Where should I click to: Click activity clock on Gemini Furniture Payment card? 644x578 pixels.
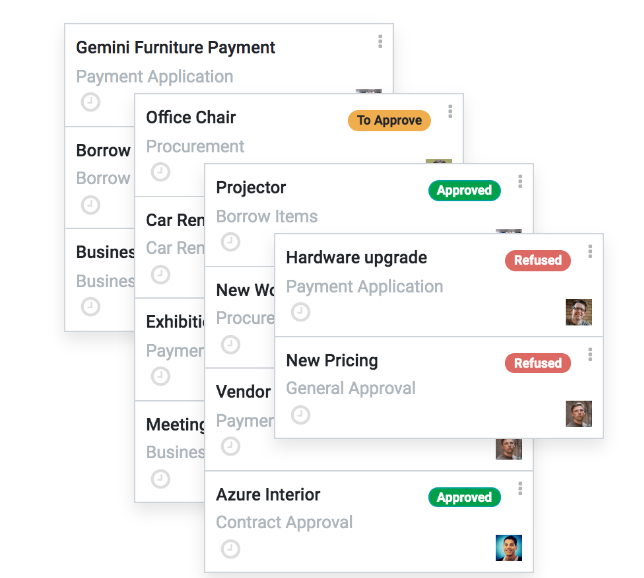coord(90,102)
